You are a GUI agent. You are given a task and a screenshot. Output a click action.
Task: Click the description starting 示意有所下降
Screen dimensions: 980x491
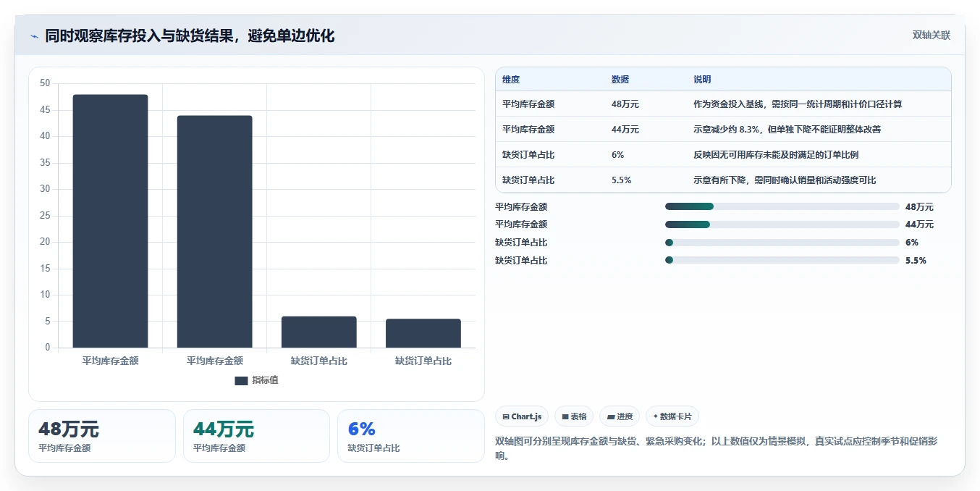tap(785, 180)
